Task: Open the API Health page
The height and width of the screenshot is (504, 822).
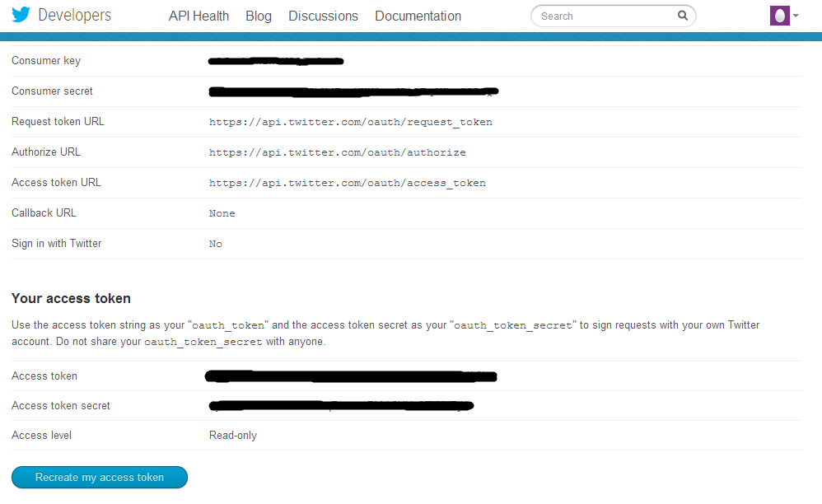Action: tap(198, 16)
